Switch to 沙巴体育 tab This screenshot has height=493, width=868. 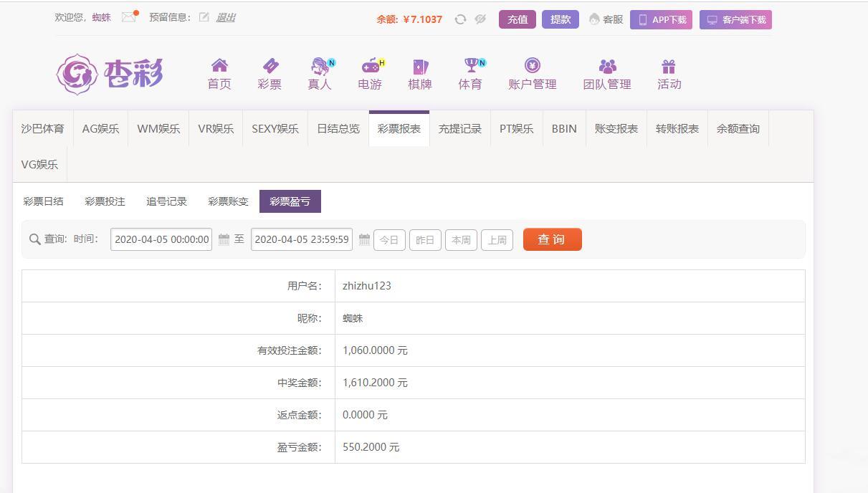tap(43, 128)
